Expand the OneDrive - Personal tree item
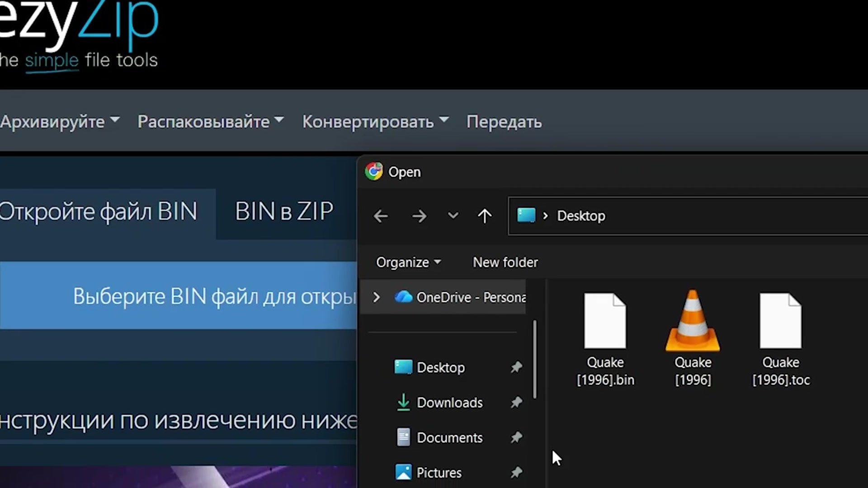The height and width of the screenshot is (488, 868). click(376, 297)
